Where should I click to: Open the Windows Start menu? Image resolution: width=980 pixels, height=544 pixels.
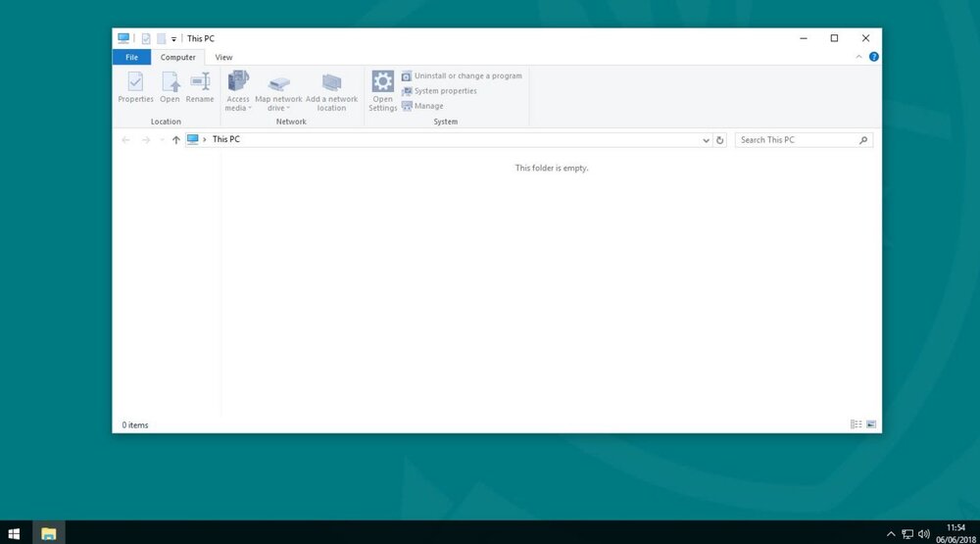pos(14,533)
